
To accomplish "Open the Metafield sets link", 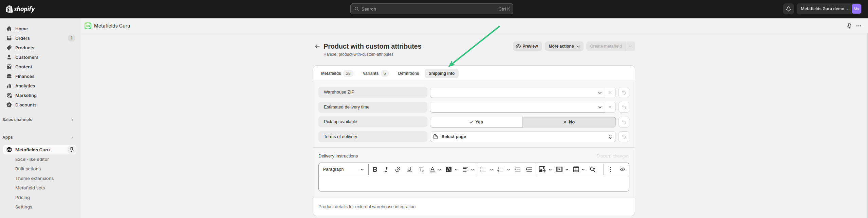I will click(30, 188).
